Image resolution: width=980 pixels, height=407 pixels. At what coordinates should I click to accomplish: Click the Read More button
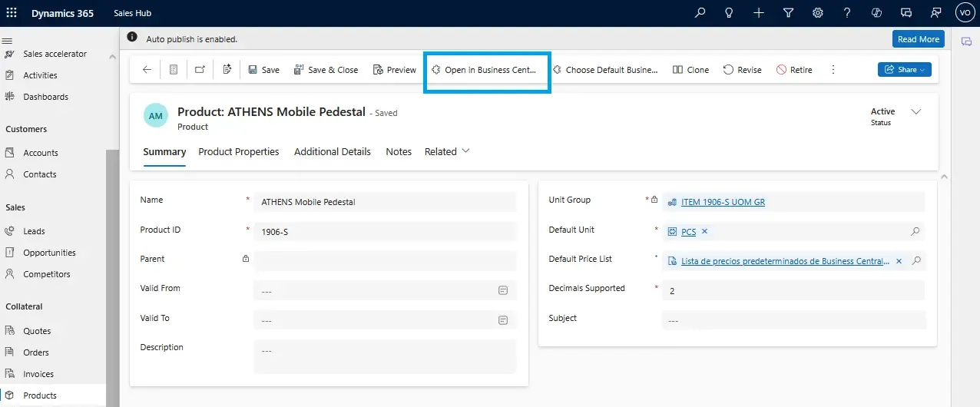coord(918,39)
